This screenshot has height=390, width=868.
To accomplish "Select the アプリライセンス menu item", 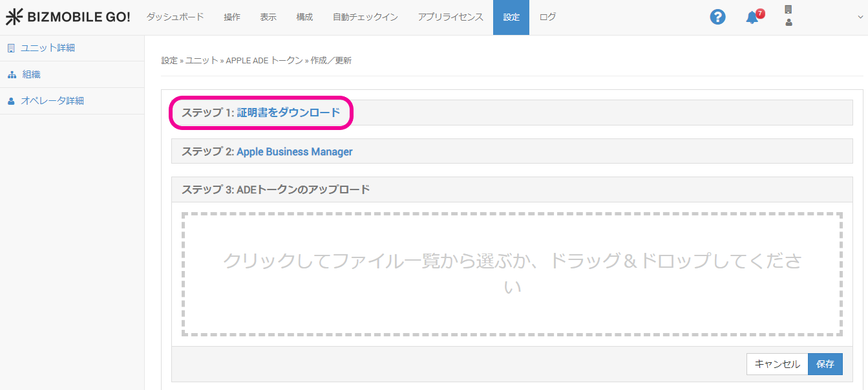I will [x=450, y=17].
